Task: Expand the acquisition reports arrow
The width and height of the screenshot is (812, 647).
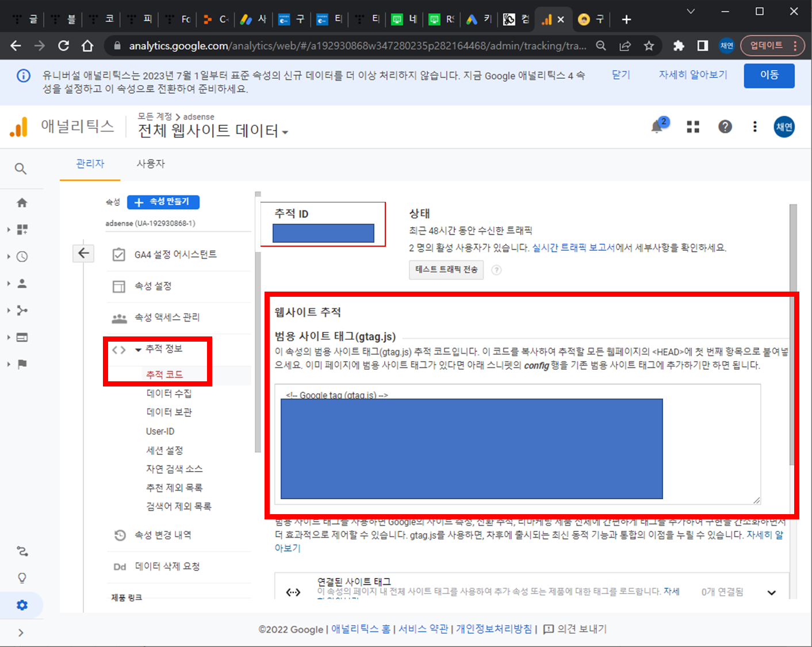Action: tap(9, 311)
